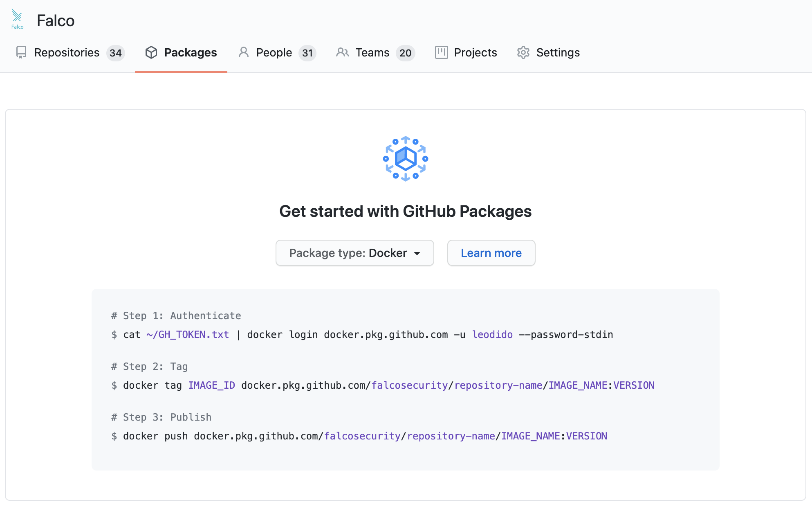Click the Learn more button

point(491,253)
